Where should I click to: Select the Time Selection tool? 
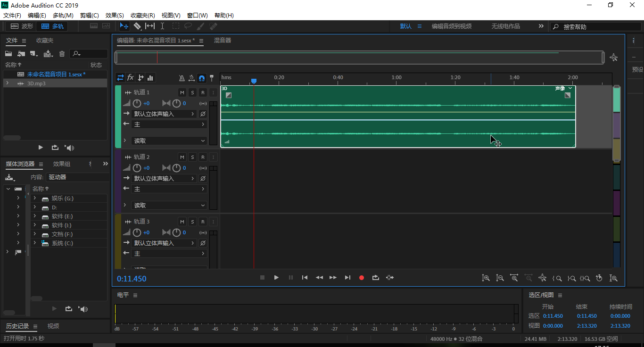point(162,26)
